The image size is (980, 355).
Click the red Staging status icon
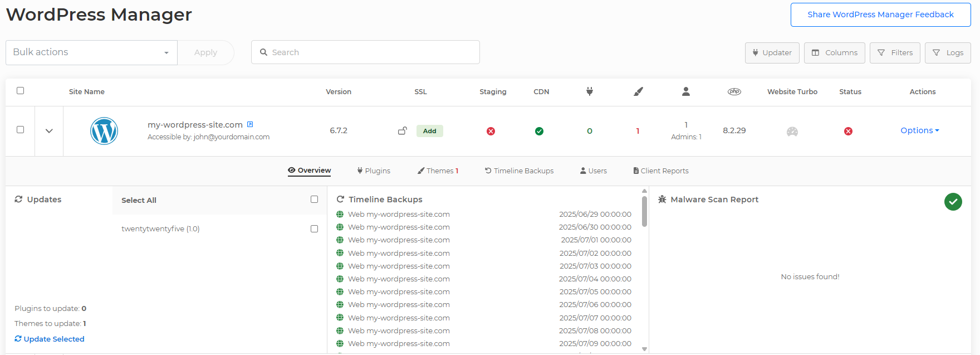pyautogui.click(x=491, y=132)
